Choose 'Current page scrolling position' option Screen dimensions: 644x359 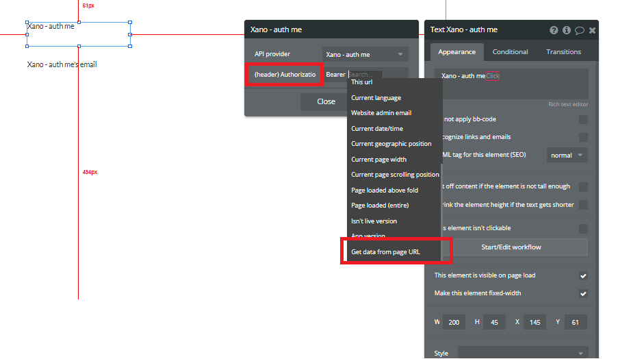click(395, 174)
